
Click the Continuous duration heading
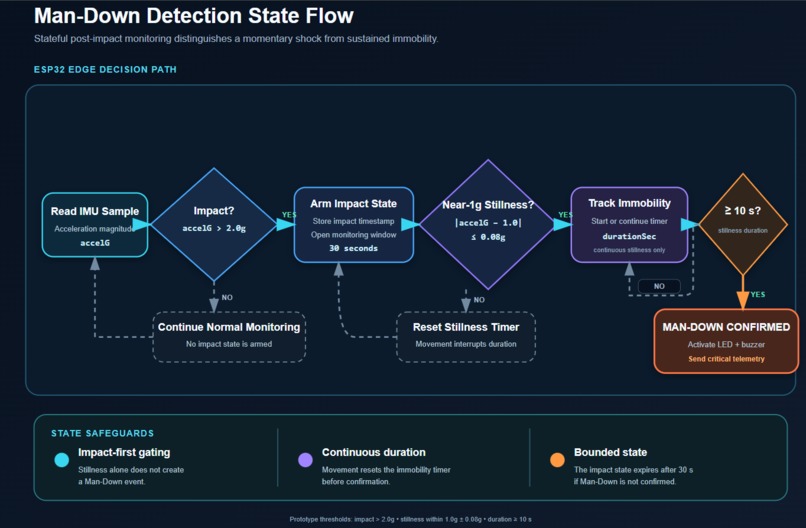(x=374, y=452)
